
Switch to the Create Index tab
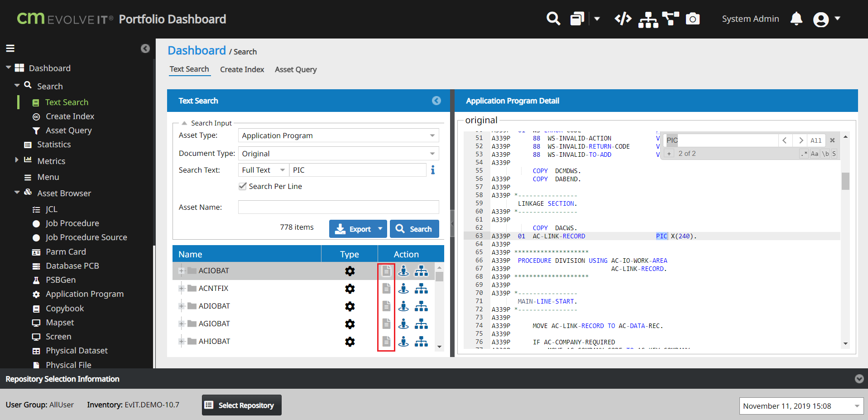point(242,69)
